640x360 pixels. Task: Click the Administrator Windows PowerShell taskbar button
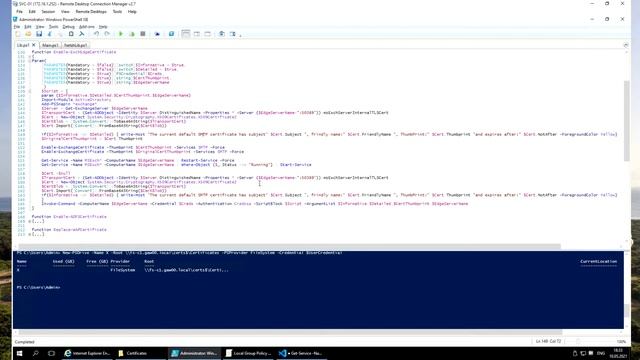coord(194,353)
